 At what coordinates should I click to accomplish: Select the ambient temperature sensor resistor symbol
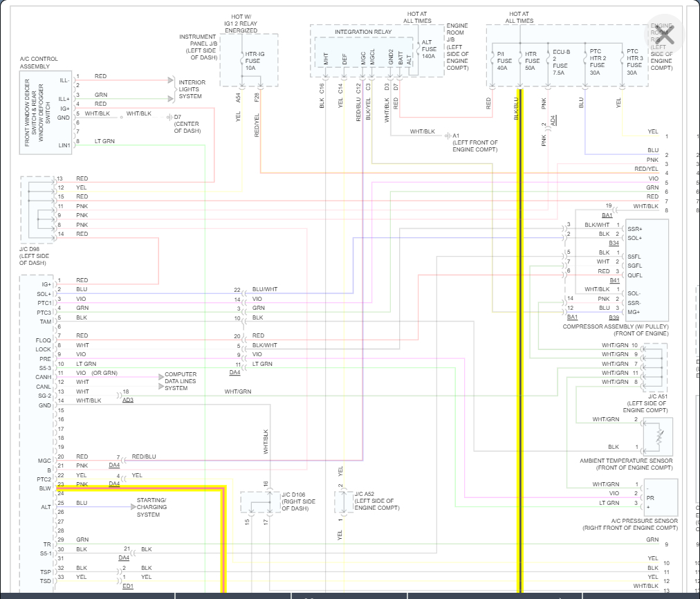659,437
